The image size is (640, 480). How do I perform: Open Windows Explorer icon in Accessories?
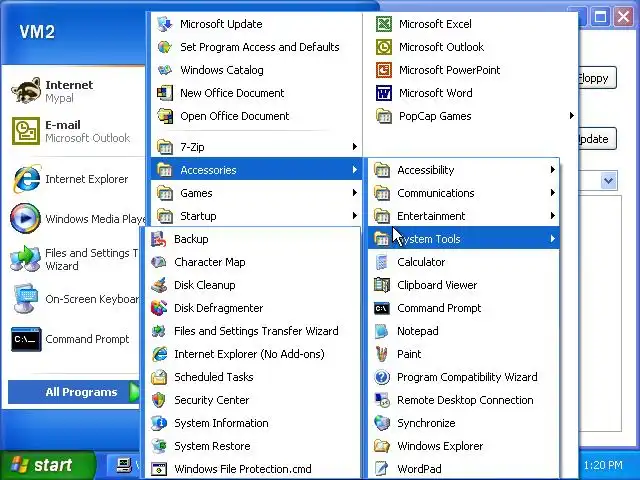pos(382,446)
